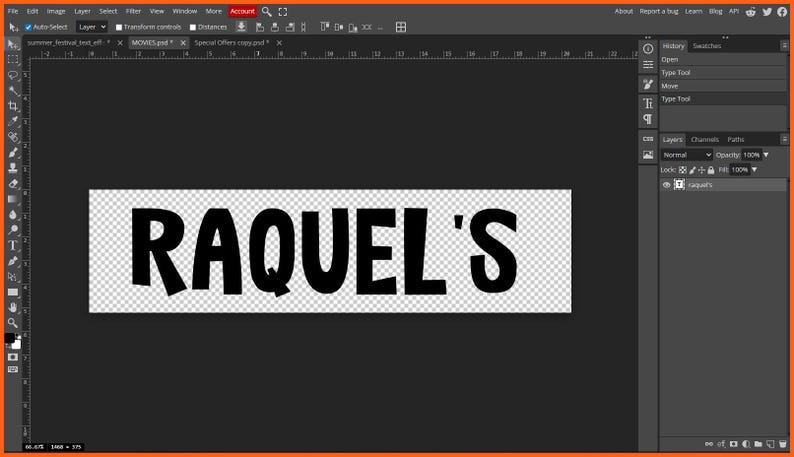Toggle lock position arrows icon

click(701, 170)
